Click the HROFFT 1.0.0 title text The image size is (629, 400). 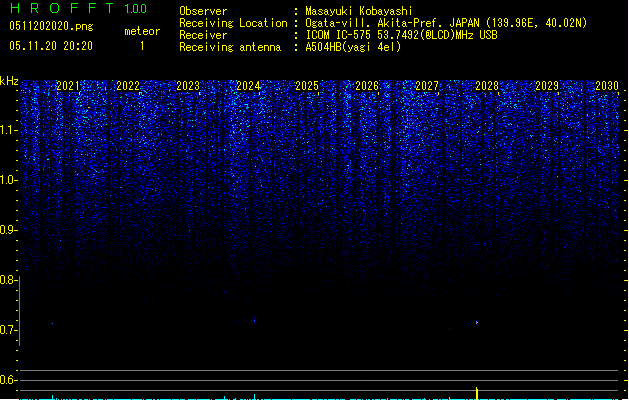pos(78,8)
